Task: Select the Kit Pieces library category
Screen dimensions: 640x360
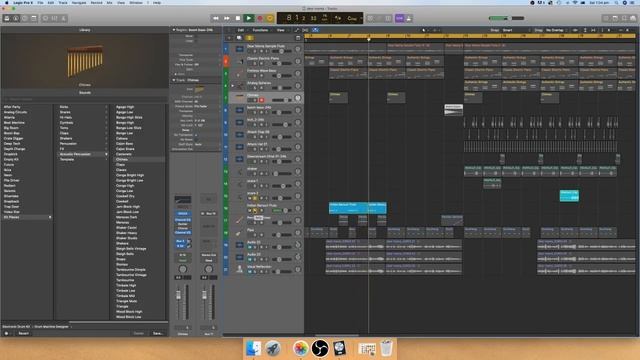Action: (27, 217)
